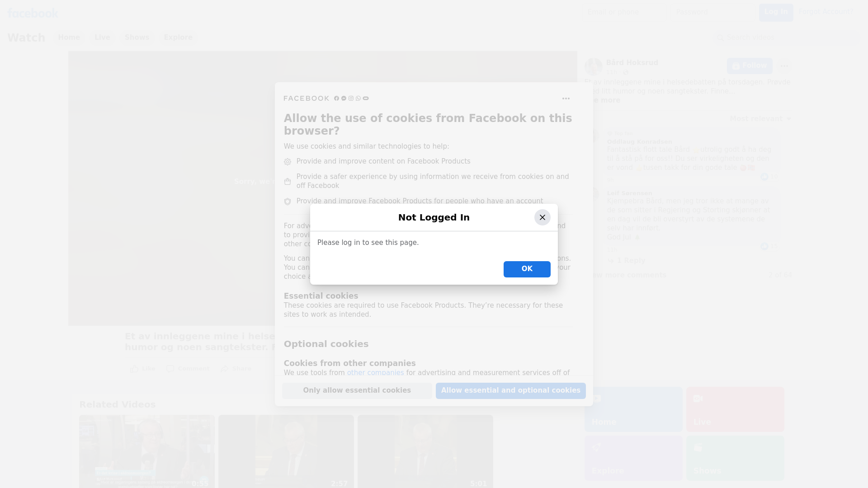The width and height of the screenshot is (868, 488).
Task: Play the related video lasting 2:57
Action: click(286, 451)
